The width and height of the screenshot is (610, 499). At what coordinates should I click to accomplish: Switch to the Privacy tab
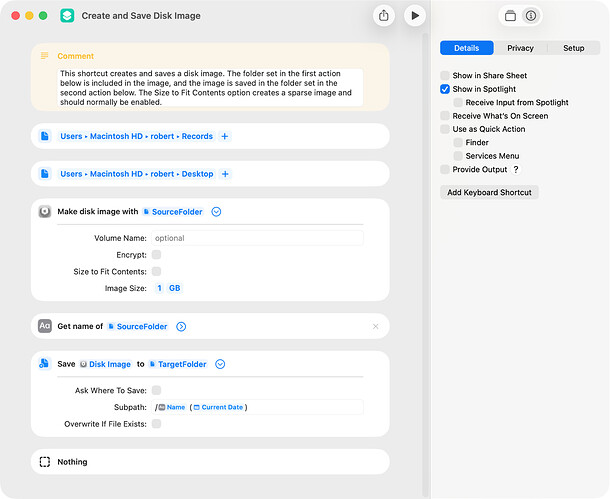click(520, 48)
